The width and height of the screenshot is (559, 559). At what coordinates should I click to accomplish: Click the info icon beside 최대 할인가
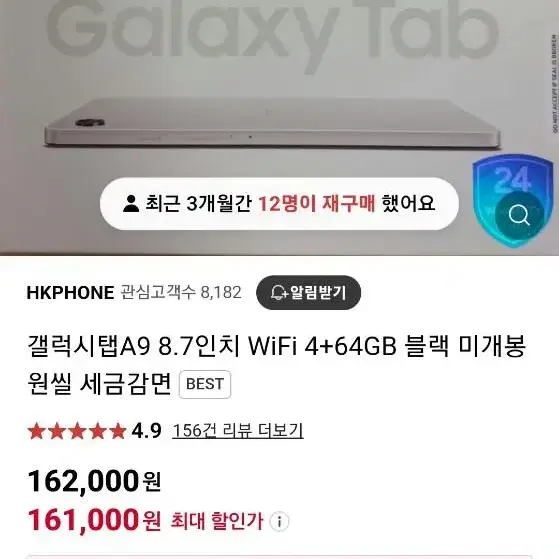(279, 522)
